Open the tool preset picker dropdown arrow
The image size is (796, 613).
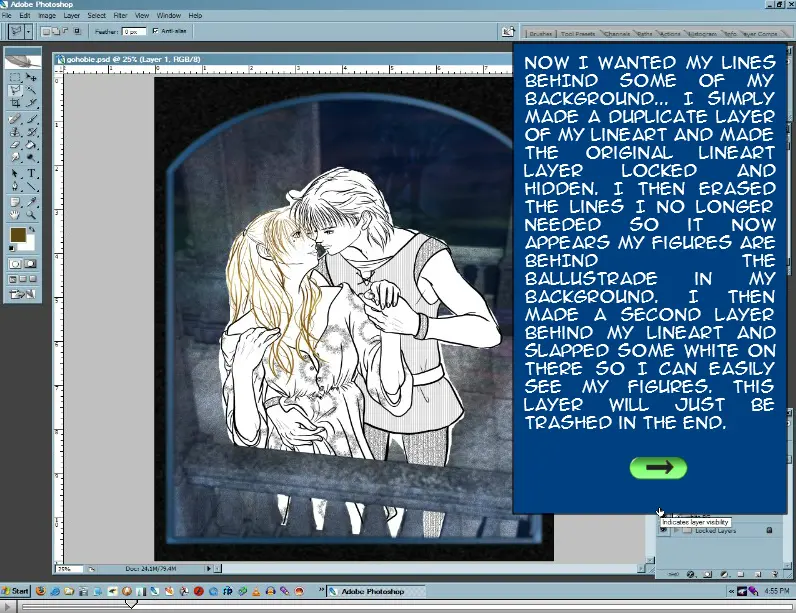point(28,31)
